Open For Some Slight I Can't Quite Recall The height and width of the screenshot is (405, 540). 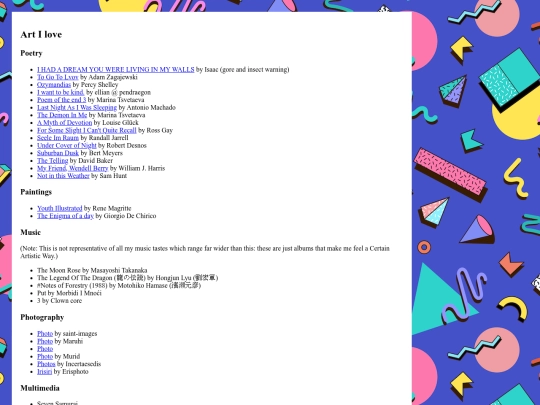(x=87, y=130)
